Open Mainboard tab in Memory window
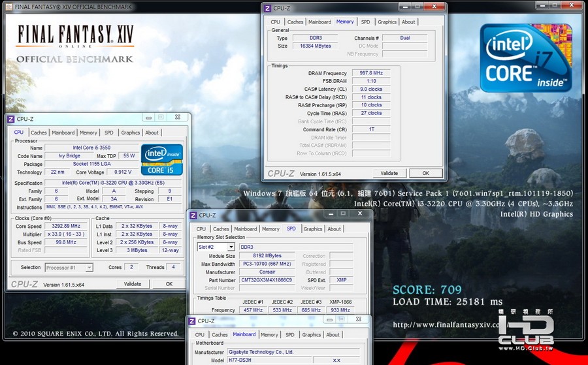Image resolution: width=588 pixels, height=365 pixels. (319, 22)
